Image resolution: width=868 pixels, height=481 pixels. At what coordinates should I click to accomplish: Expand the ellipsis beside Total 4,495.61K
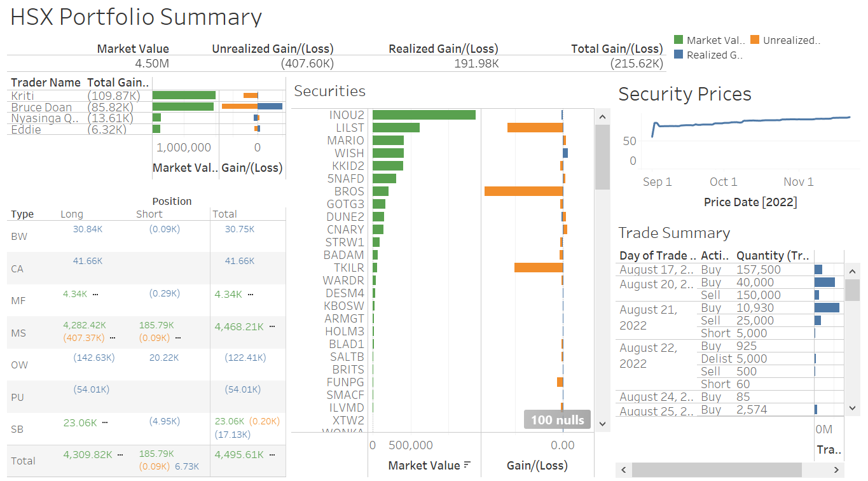[272, 454]
